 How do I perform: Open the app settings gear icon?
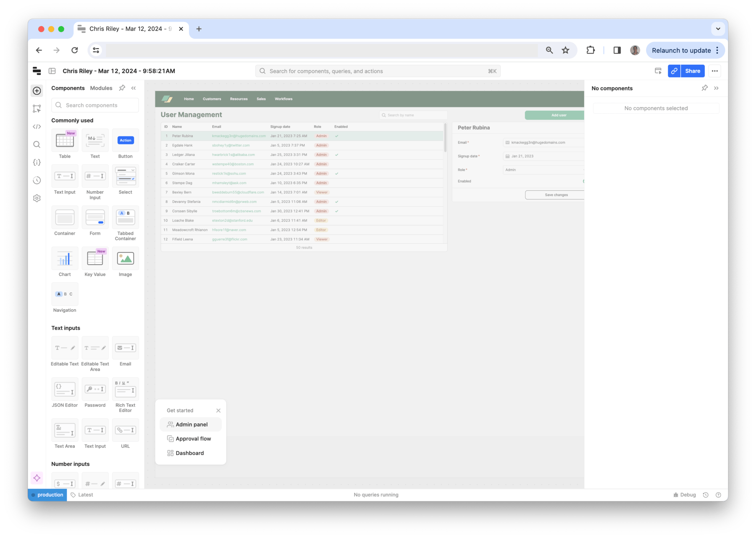[37, 198]
